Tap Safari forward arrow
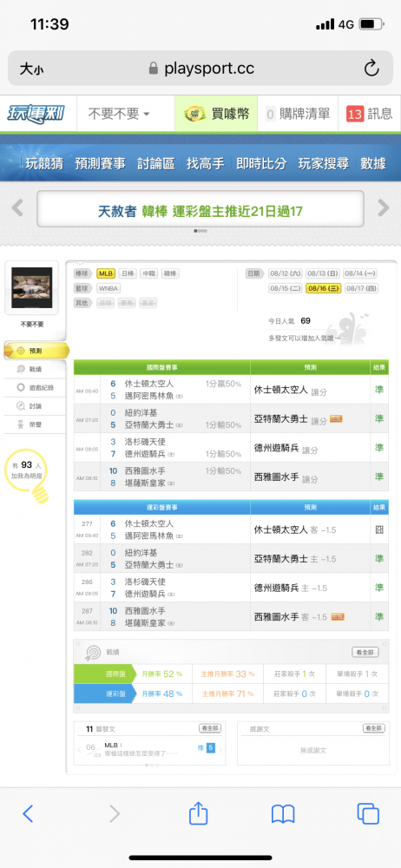Screen dimensions: 401x868 click(114, 813)
